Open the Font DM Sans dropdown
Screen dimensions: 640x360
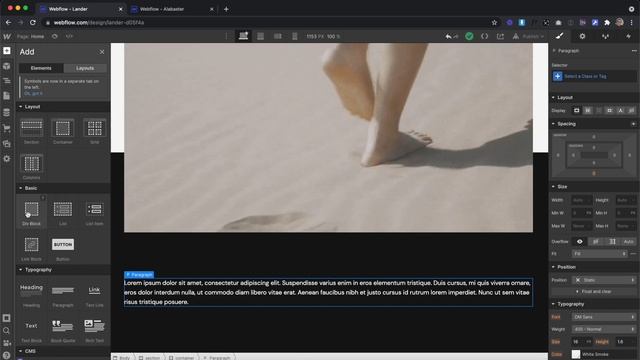click(x=604, y=317)
